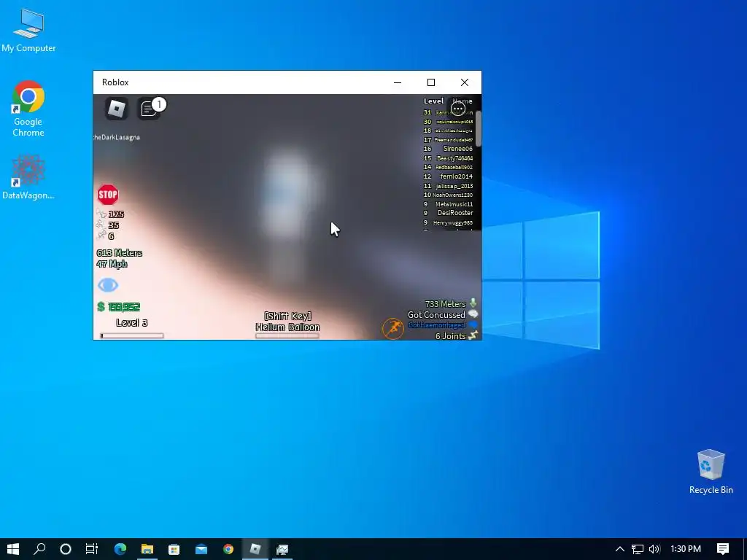Click the 47 Mph speed readout
The height and width of the screenshot is (560, 747).
[112, 264]
